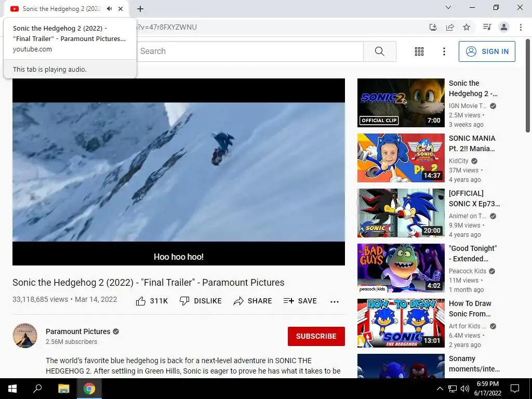532x399 pixels.
Task: Open the network icon in the system tray
Action: 453,389
